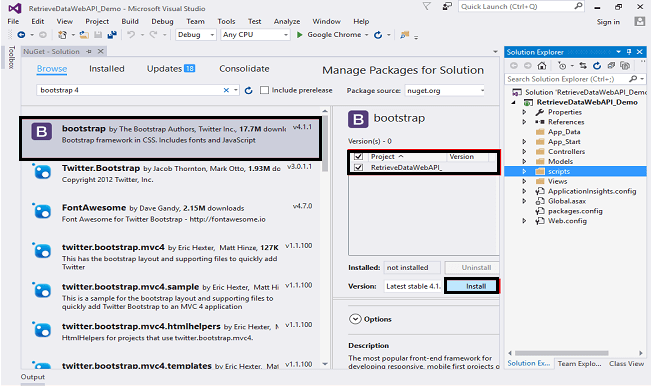Click the Redo toolbar icon
This screenshot has width=652, height=386.
pyautogui.click(x=153, y=35)
